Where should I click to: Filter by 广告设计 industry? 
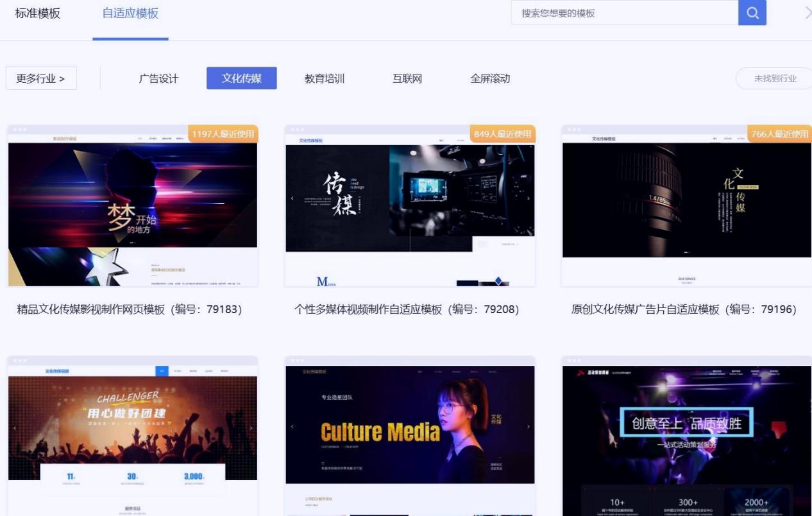[x=159, y=79]
